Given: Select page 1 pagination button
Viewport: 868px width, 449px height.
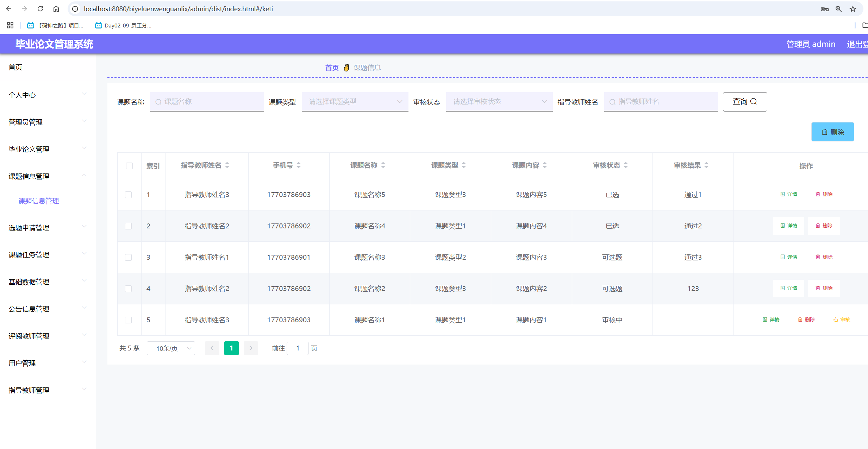Looking at the screenshot, I should click(x=231, y=348).
